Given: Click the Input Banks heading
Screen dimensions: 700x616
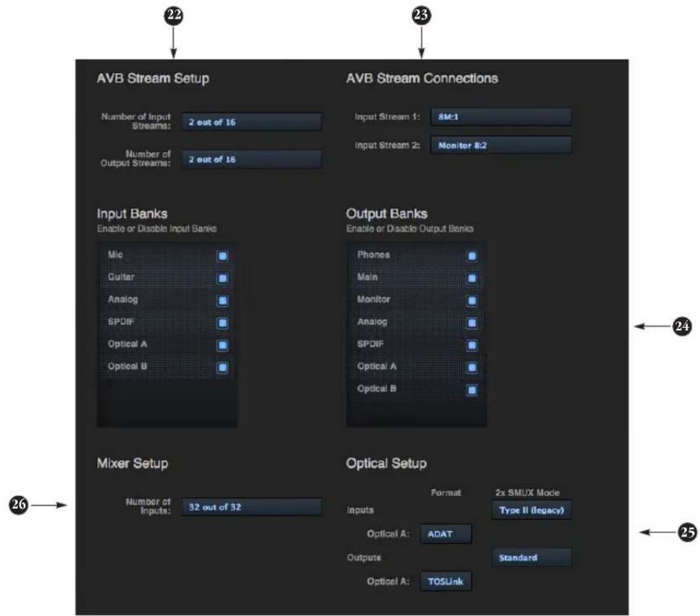Looking at the screenshot, I should click(x=132, y=213).
